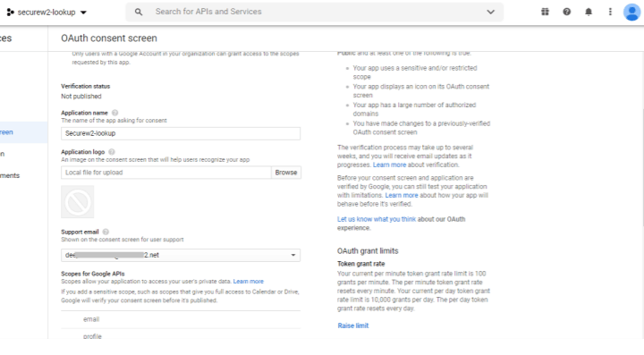644x355 pixels.
Task: Click help icon next to Support email
Action: click(106, 232)
